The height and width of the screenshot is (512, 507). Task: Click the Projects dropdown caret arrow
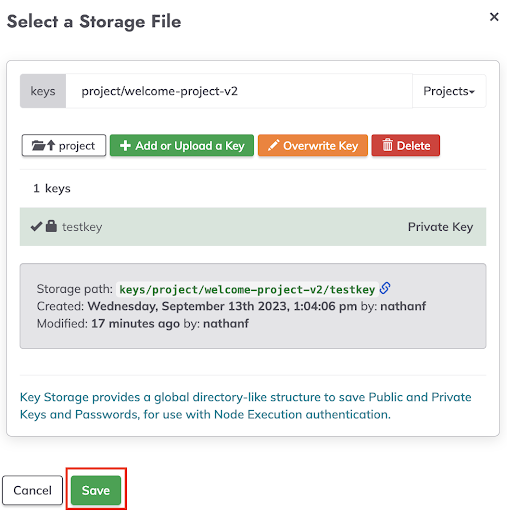pos(472,92)
